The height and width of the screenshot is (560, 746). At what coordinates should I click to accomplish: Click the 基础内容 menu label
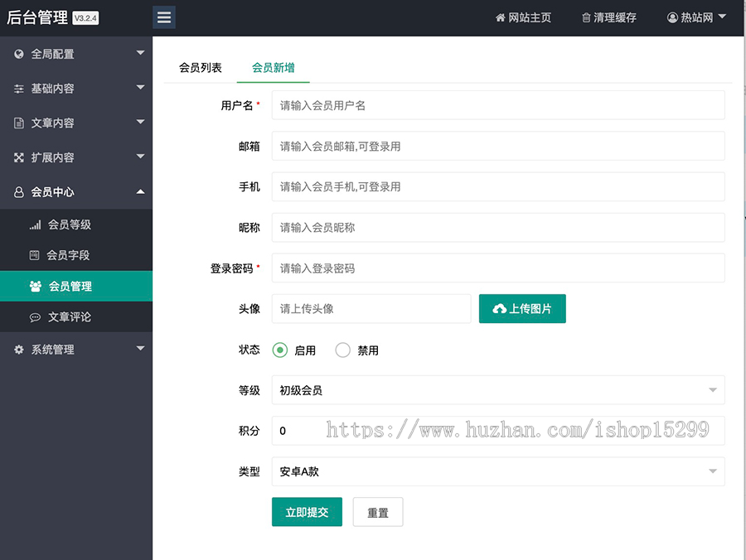(x=53, y=89)
